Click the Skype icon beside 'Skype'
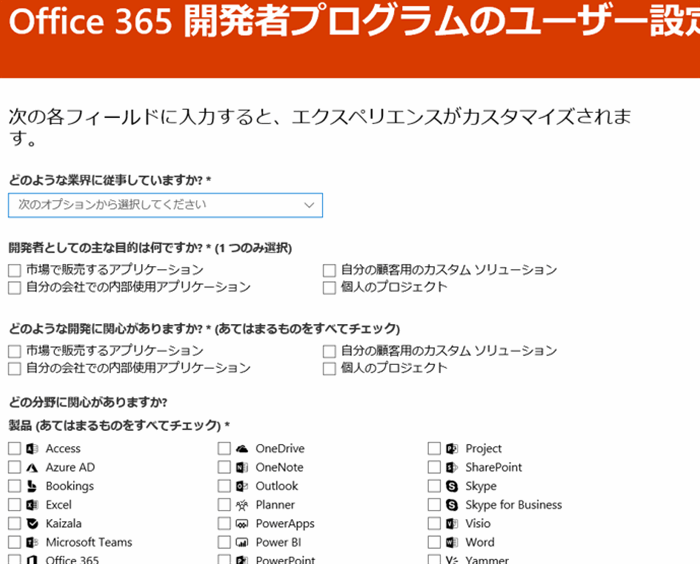Image resolution: width=700 pixels, height=564 pixels. (452, 486)
